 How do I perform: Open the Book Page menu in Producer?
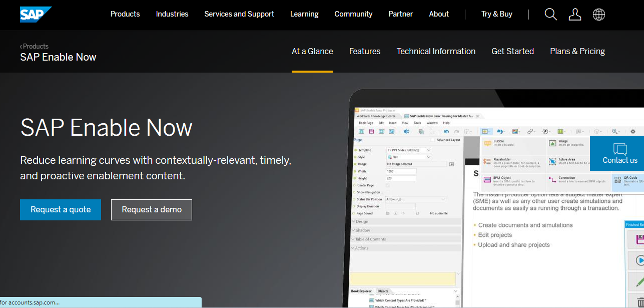366,123
